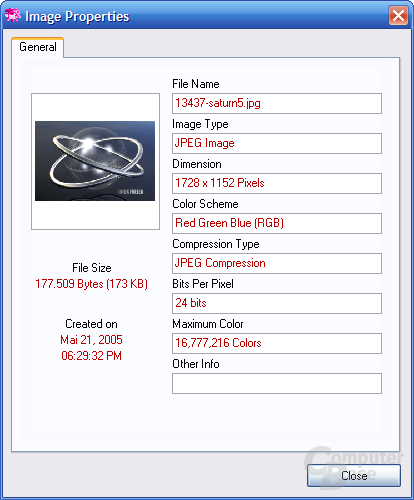This screenshot has height=500, width=414.
Task: Click the Maximum Color label
Action: 208,324
